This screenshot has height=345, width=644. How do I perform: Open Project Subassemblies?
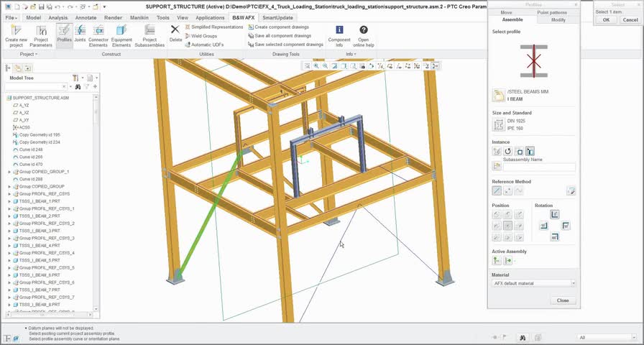click(149, 35)
